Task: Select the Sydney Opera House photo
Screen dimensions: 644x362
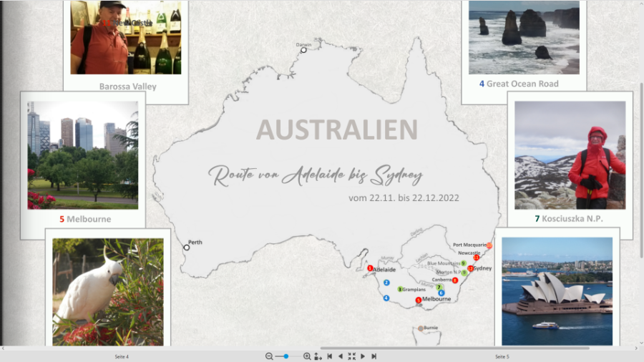Action: pyautogui.click(x=557, y=291)
